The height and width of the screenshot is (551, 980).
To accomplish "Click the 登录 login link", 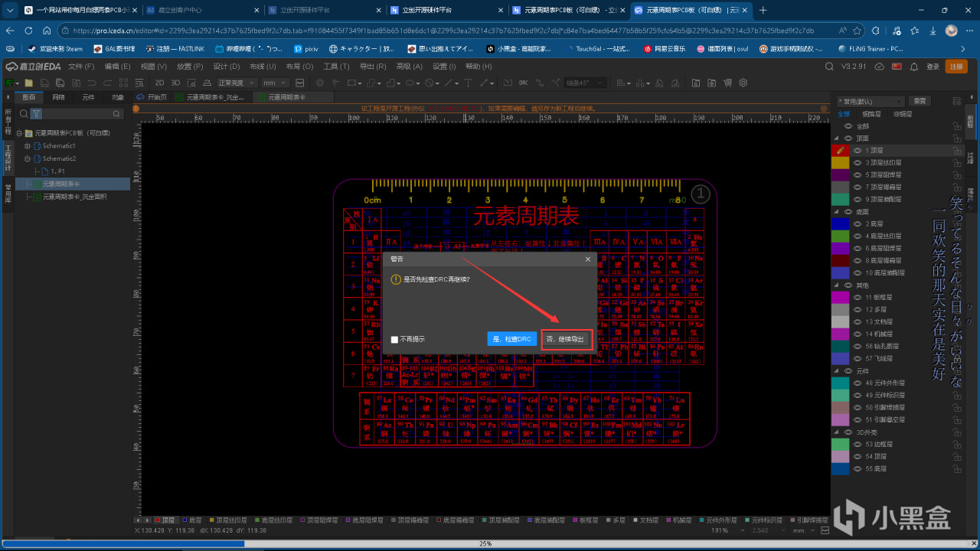I will (933, 67).
